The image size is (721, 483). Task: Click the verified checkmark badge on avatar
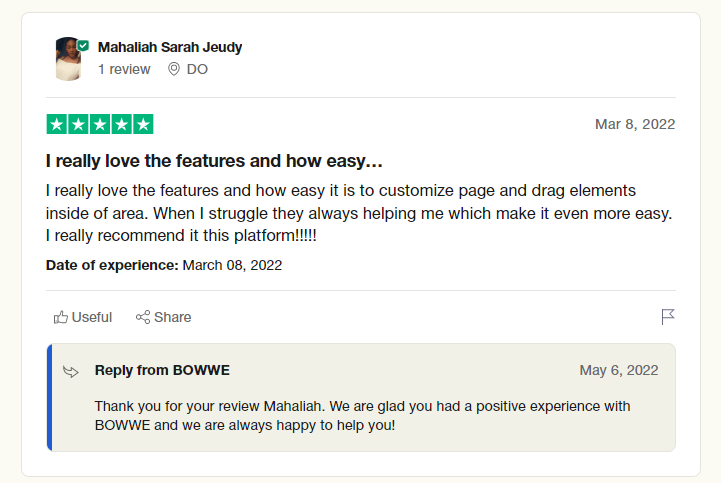pos(83,46)
